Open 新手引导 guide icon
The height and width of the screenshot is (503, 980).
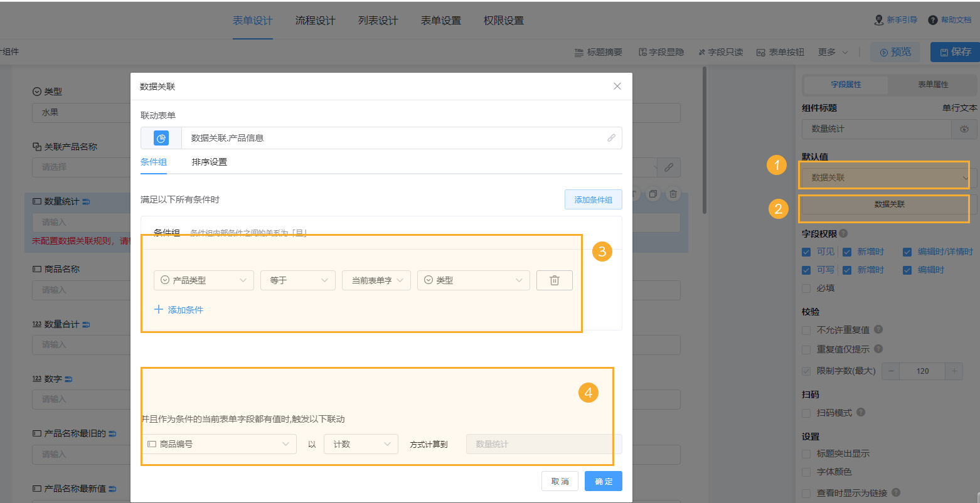879,20
